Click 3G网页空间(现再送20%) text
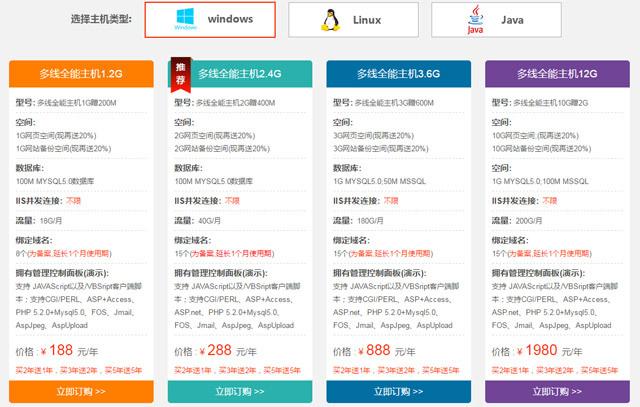Image resolution: width=640 pixels, height=407 pixels. (373, 136)
